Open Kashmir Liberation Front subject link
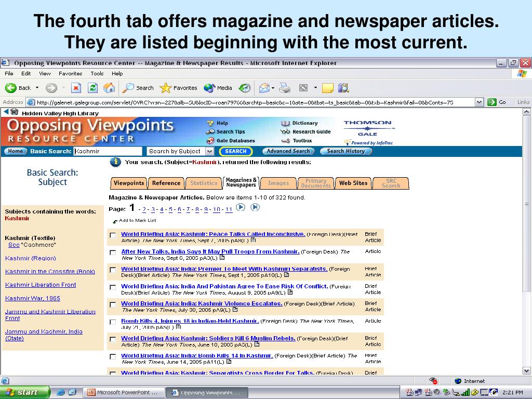The image size is (532, 399). 41,285
